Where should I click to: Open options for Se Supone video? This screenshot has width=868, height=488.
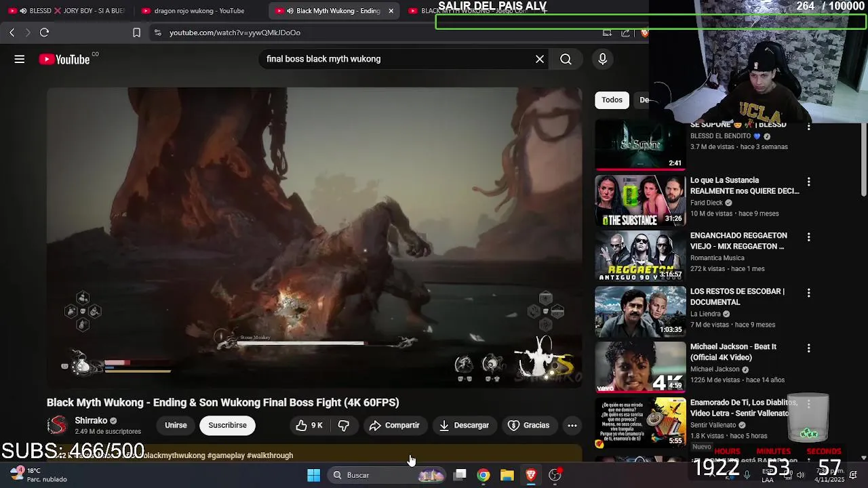[x=808, y=127]
